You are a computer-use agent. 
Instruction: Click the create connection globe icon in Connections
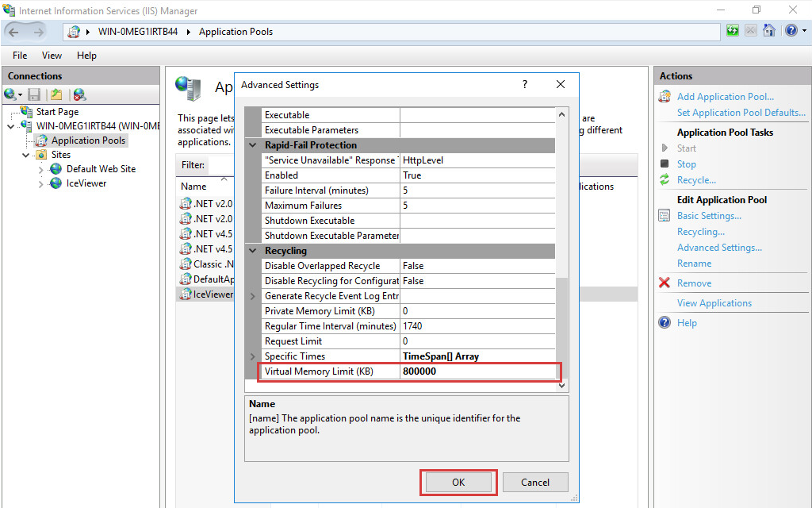[x=10, y=94]
